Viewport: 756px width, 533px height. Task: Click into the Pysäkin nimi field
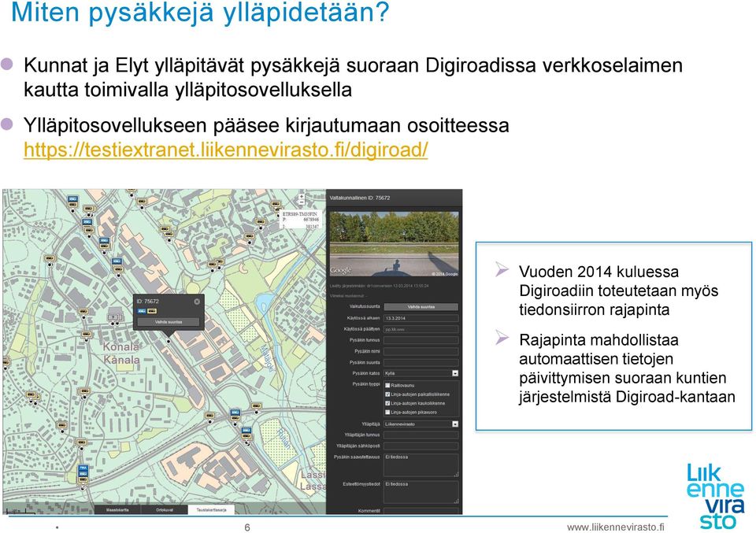(x=421, y=351)
